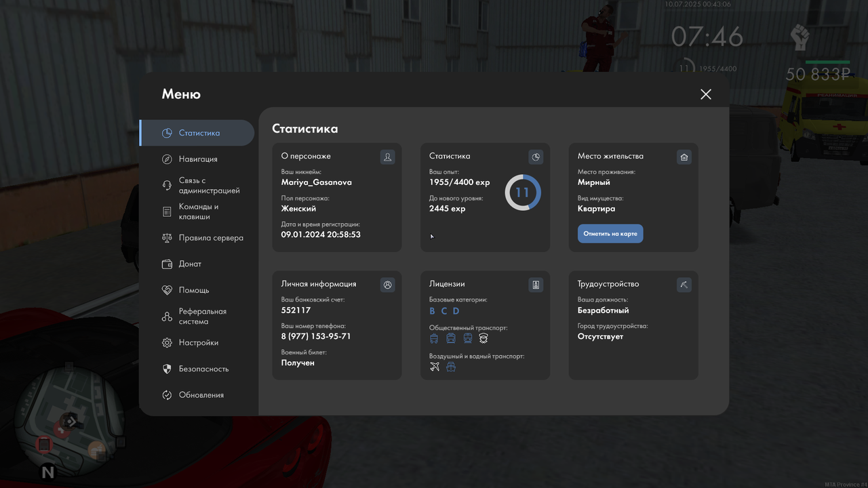Open Реферальная система section

[x=197, y=317]
